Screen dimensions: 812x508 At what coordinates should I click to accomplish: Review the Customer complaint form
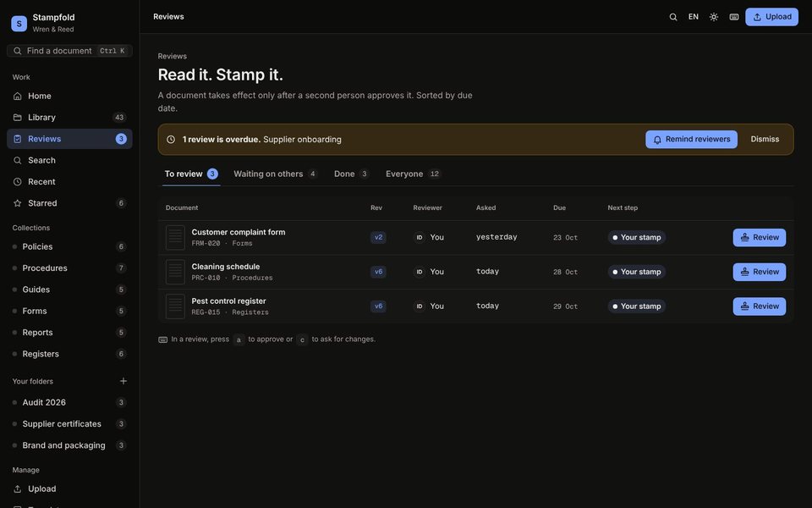pos(760,237)
